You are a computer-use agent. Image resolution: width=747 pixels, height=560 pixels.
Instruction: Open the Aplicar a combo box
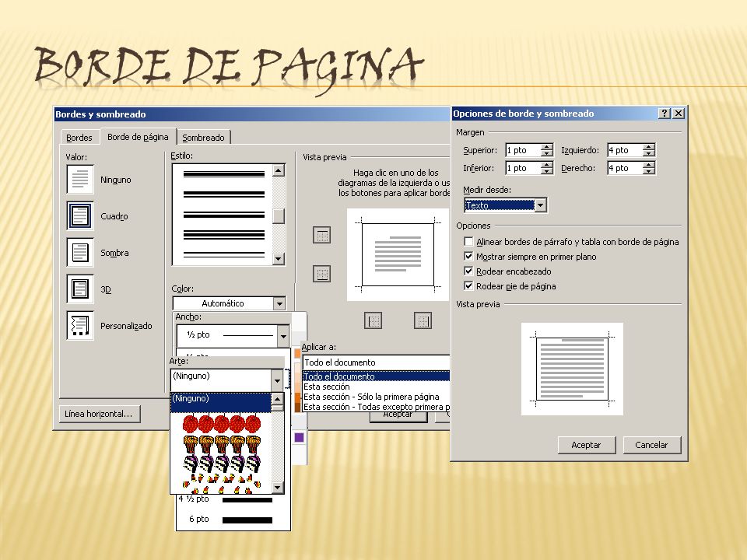tap(376, 362)
